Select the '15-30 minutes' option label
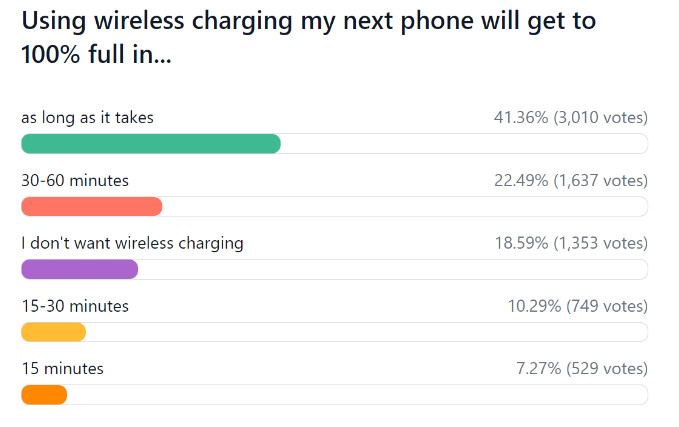Image resolution: width=679 pixels, height=427 pixels. pyautogui.click(x=75, y=306)
